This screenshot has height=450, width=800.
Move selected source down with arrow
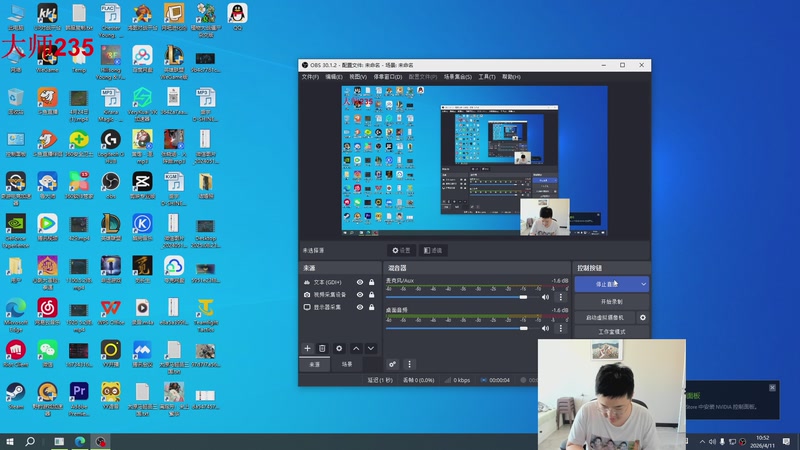click(371, 348)
